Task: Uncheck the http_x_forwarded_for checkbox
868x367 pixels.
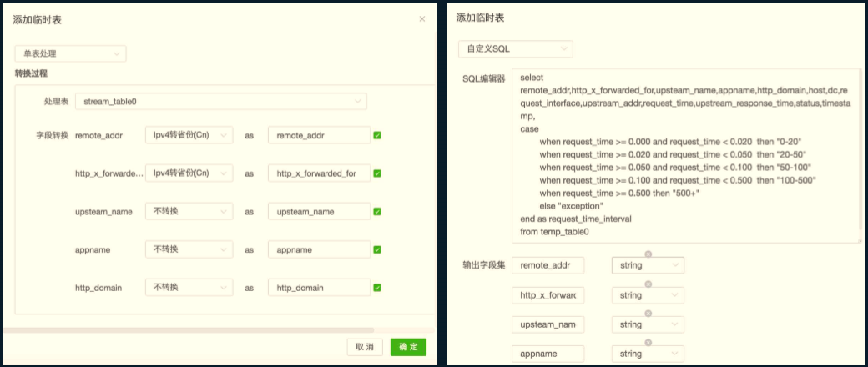Action: point(377,173)
